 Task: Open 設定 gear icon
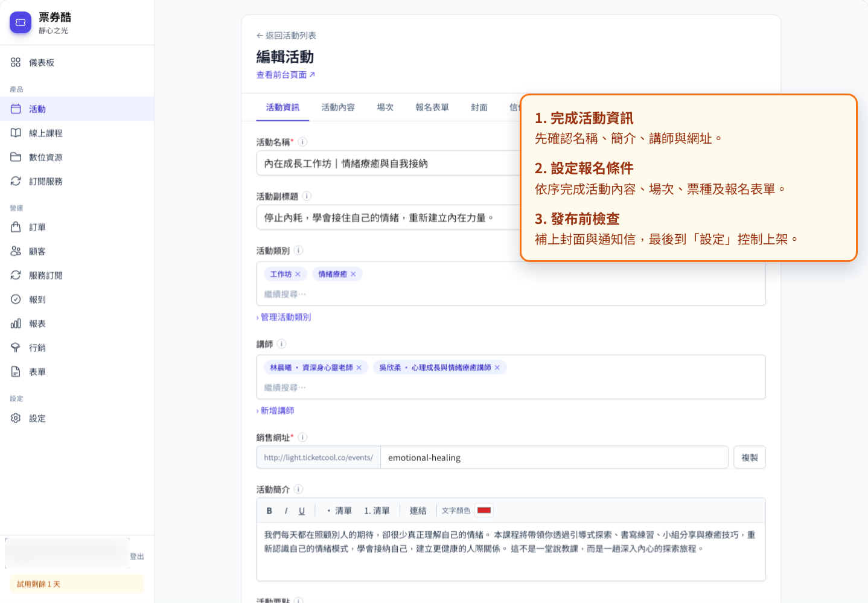(16, 418)
